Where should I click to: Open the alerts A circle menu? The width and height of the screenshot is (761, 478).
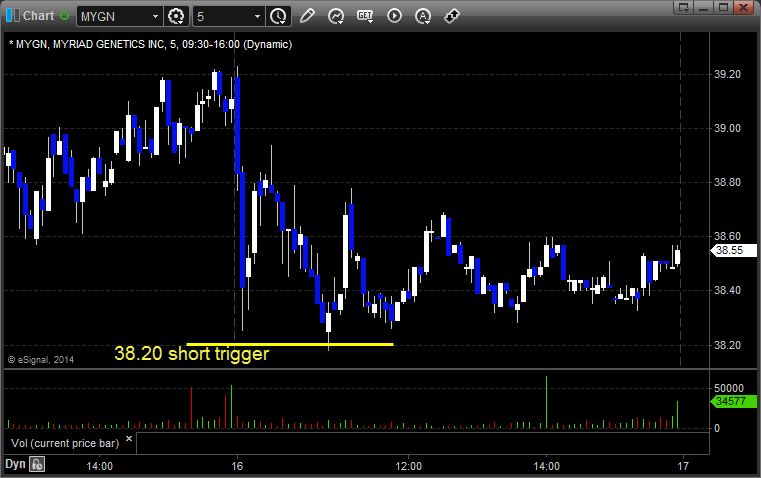pos(423,16)
